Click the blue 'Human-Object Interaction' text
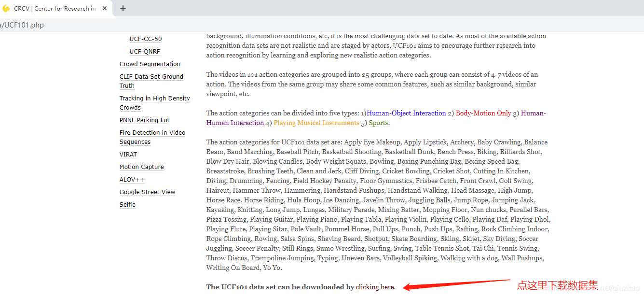644x297 pixels. (x=406, y=113)
